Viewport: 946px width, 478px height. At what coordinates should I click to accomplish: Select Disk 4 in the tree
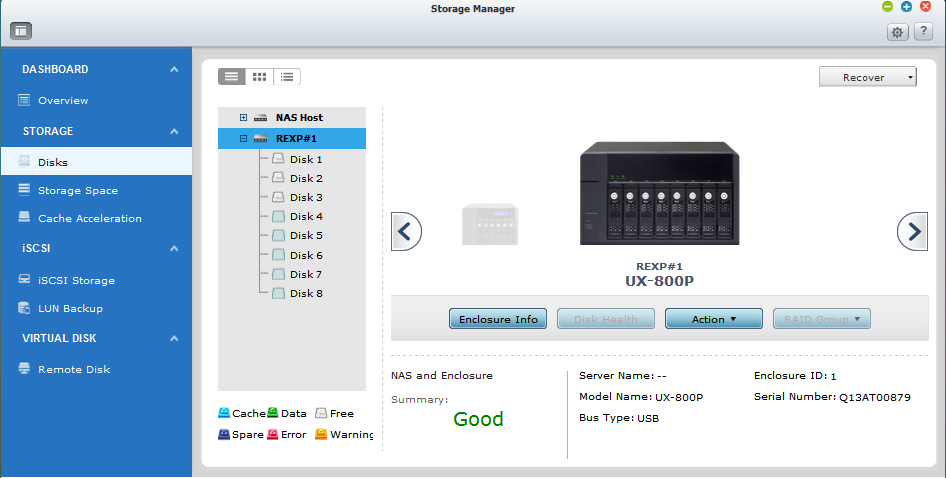(x=305, y=216)
